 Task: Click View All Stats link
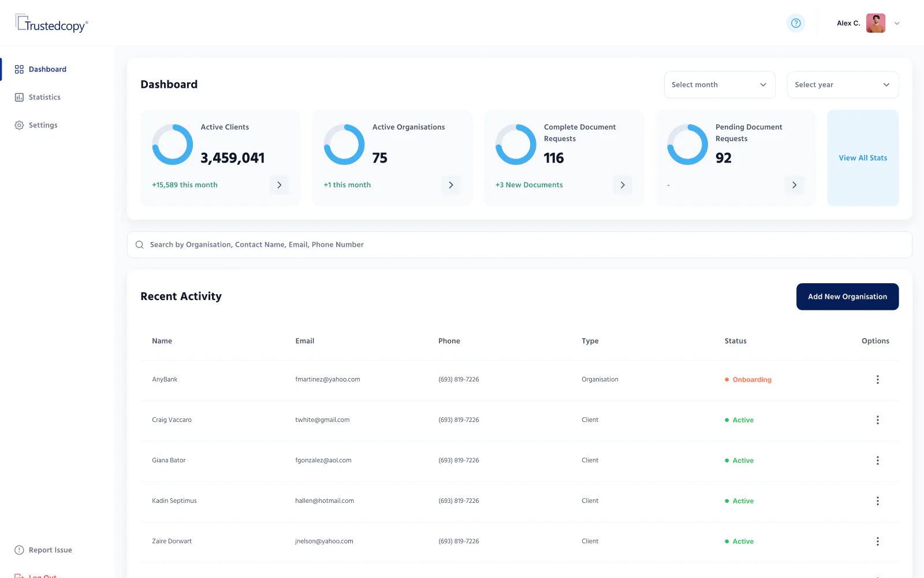pyautogui.click(x=863, y=158)
